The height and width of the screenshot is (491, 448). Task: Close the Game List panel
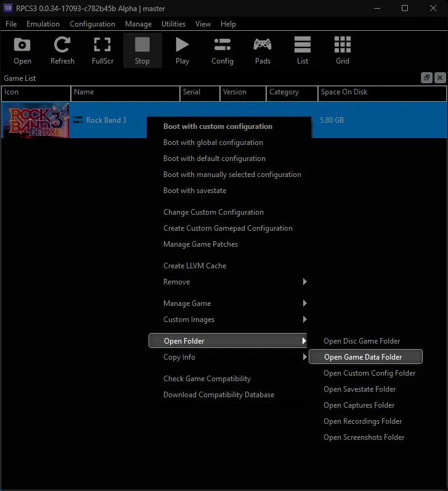tap(440, 78)
